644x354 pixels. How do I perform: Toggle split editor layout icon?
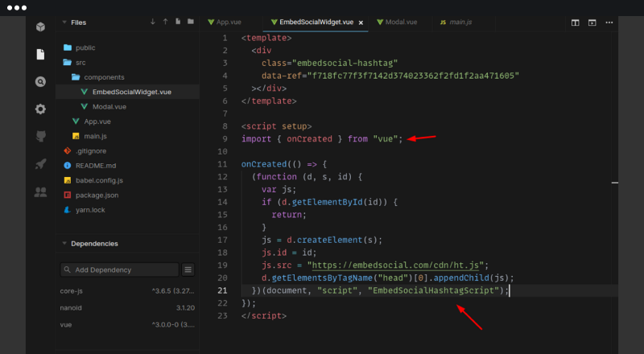(575, 23)
